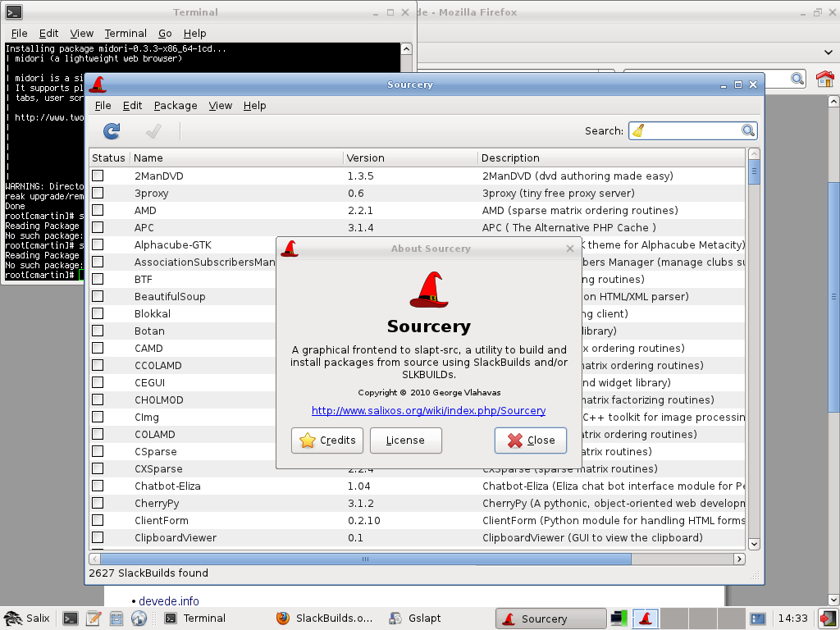840x630 pixels.
Task: Click the horizontal scrollbar right arrow
Action: [739, 559]
